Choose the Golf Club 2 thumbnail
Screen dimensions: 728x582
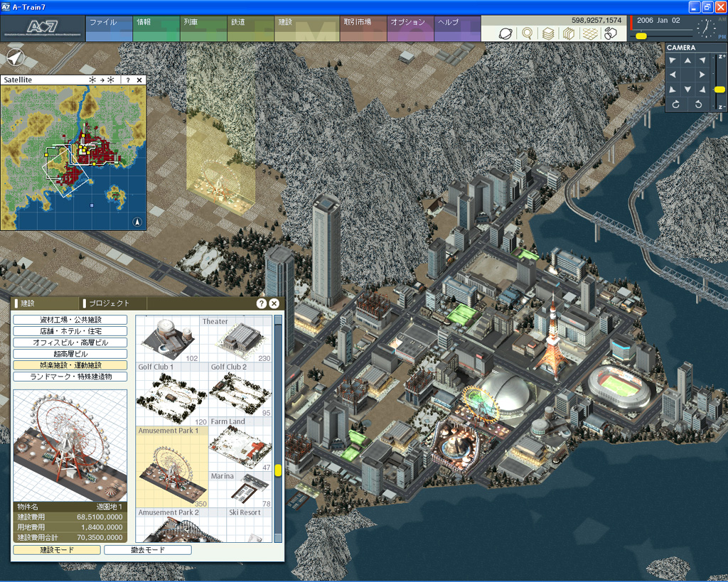tap(240, 390)
